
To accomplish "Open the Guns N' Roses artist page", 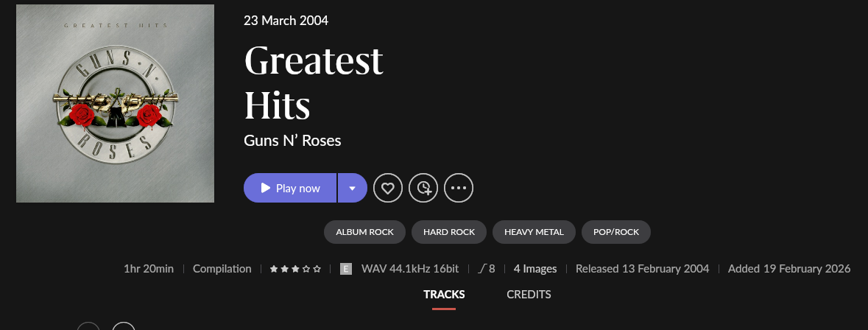I will (292, 140).
